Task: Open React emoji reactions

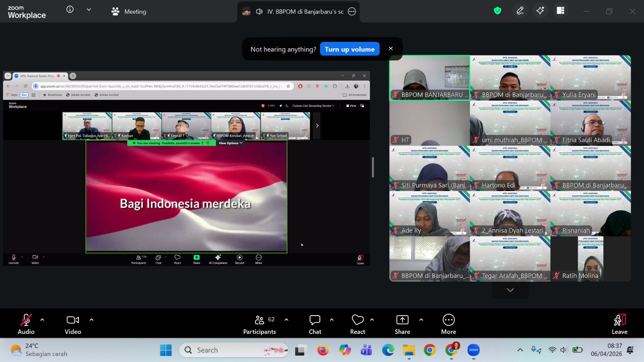Action: coord(357,324)
